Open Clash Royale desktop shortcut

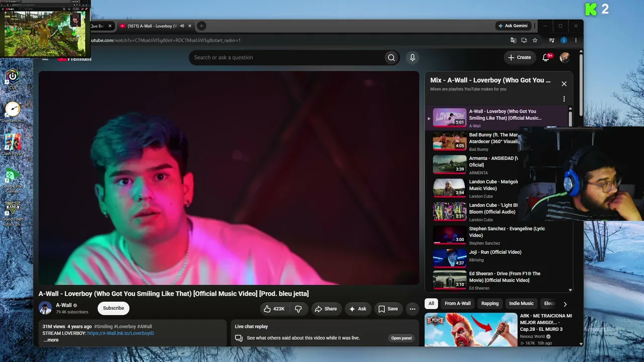tap(13, 145)
